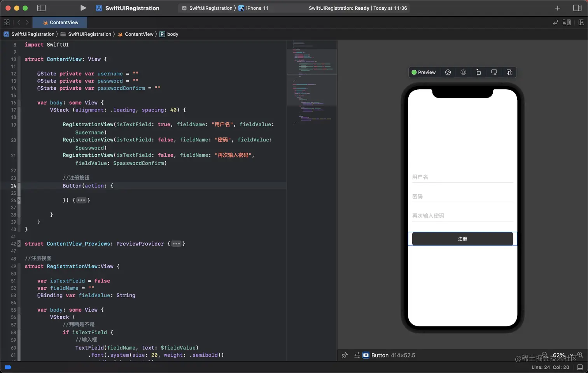Click the //注册按钮 comment line
The image size is (588, 373).
tap(76, 178)
